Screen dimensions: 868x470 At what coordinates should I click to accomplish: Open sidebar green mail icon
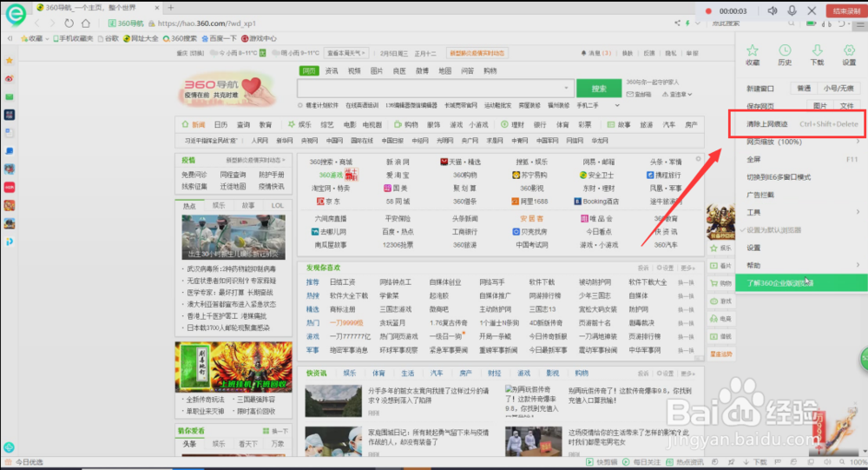tap(9, 97)
